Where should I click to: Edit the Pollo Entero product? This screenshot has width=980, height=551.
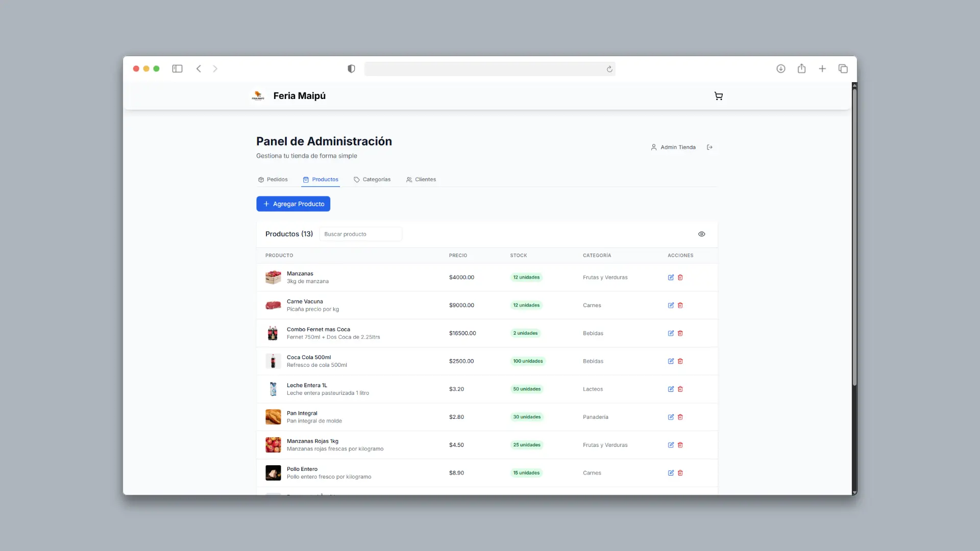pyautogui.click(x=671, y=473)
